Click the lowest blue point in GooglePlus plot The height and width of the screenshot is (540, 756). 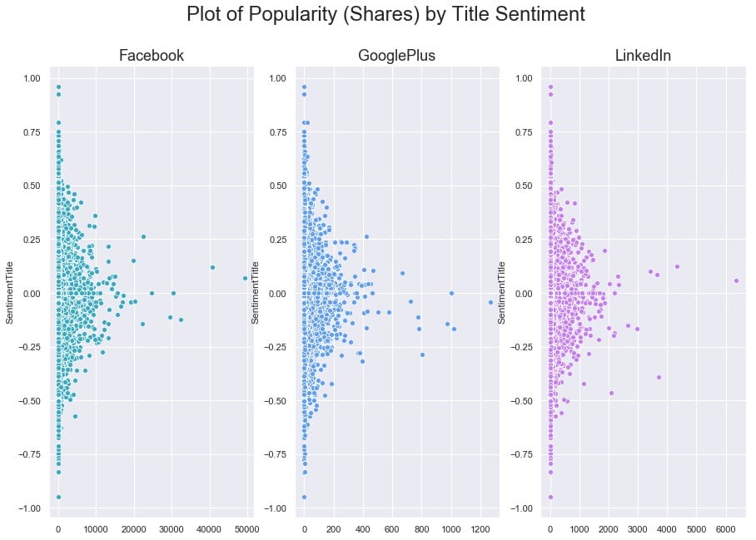tap(304, 497)
